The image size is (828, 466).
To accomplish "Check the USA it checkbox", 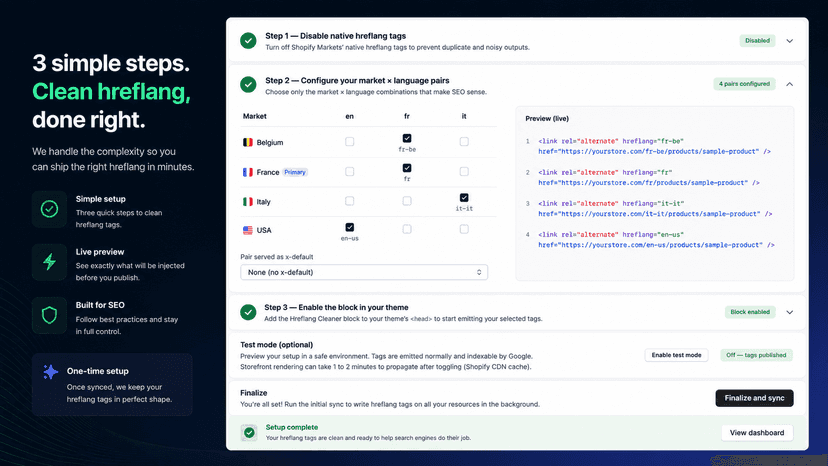I will coord(464,229).
